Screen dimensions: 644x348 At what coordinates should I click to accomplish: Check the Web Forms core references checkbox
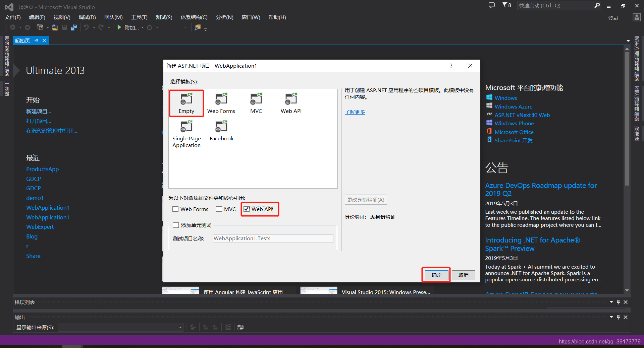175,209
